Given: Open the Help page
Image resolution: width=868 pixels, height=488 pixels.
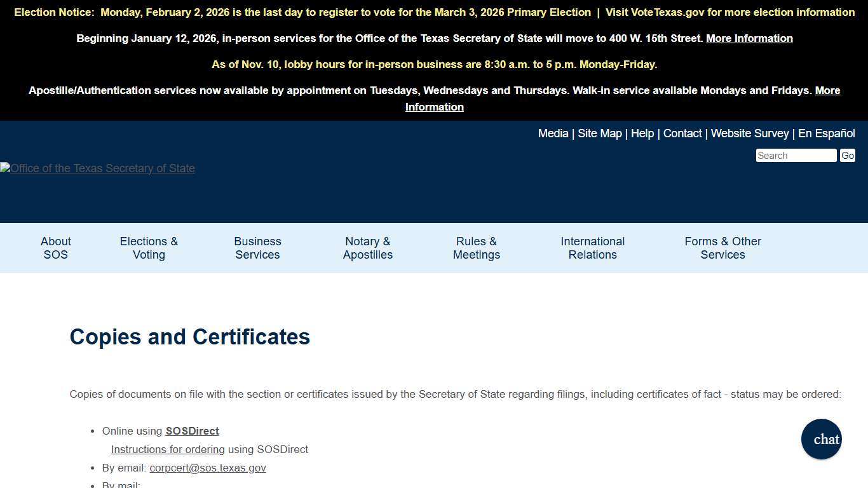Looking at the screenshot, I should pyautogui.click(x=642, y=133).
